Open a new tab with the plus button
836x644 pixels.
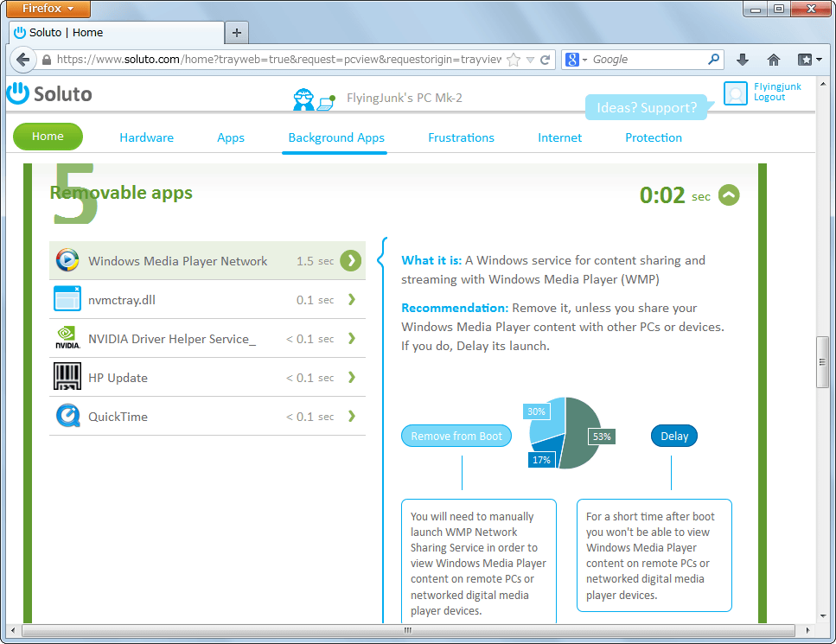coord(237,33)
